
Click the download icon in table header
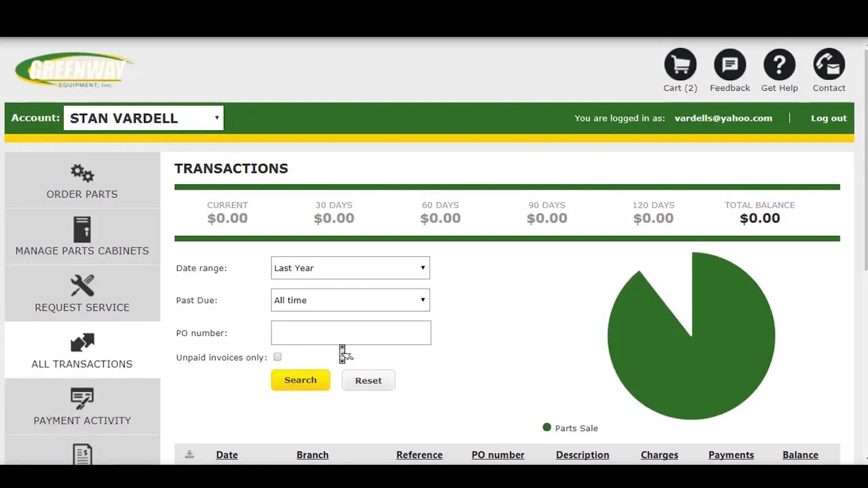(189, 455)
